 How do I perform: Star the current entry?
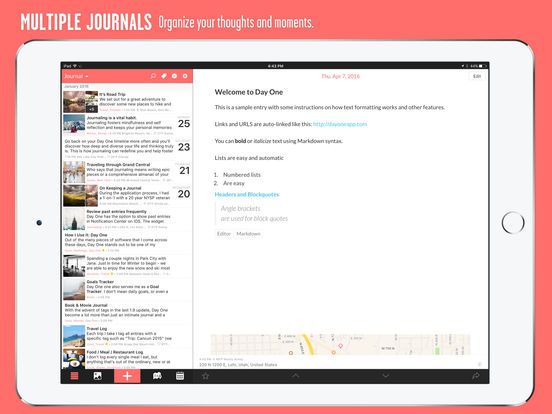[x=206, y=376]
